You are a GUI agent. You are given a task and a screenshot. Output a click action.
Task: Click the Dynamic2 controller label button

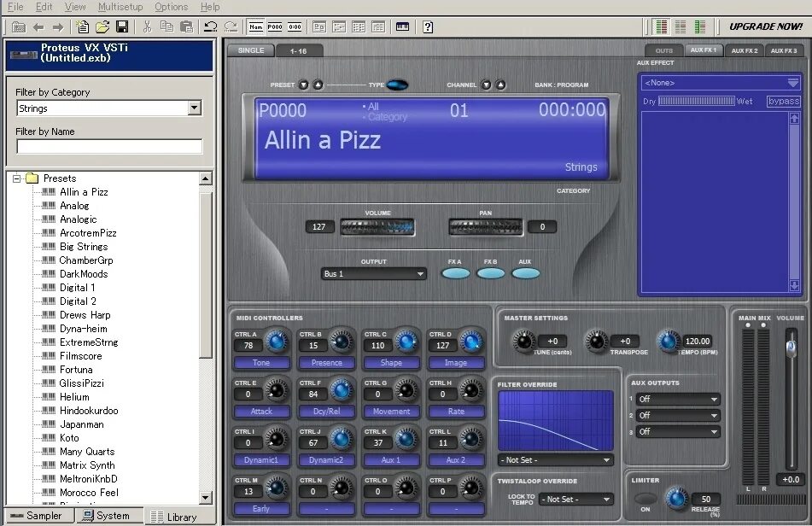[x=327, y=460]
